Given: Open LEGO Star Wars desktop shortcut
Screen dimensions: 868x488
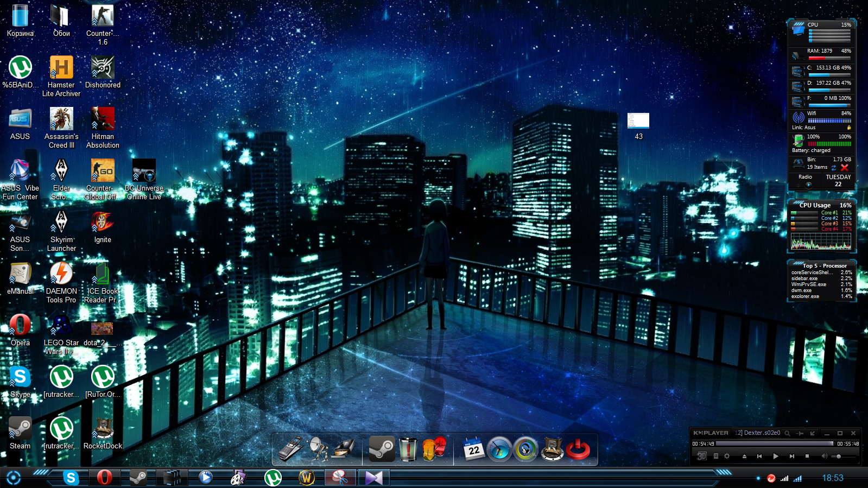Looking at the screenshot, I should (x=61, y=334).
